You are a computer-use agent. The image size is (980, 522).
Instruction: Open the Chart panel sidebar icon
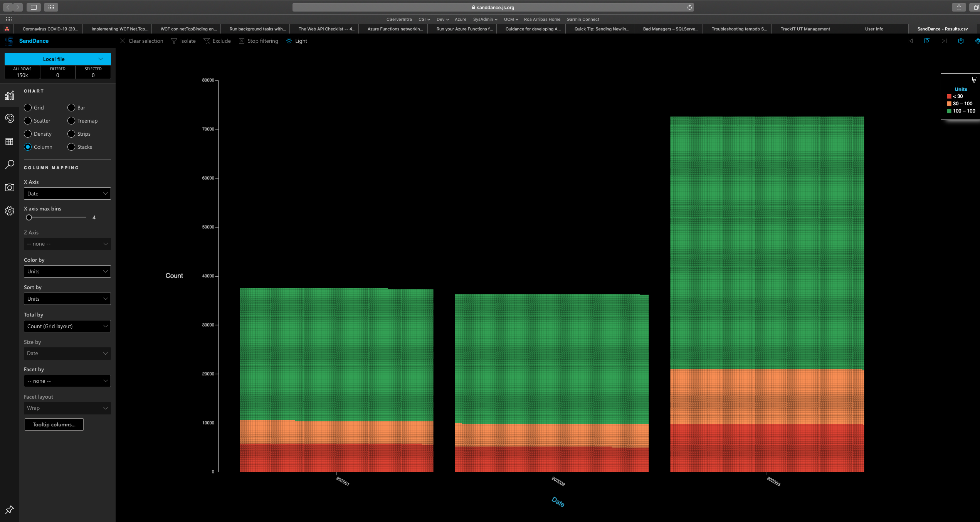click(9, 95)
